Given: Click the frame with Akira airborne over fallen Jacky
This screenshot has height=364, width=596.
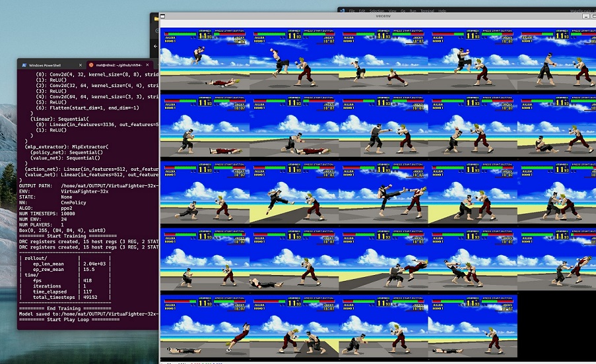Looking at the screenshot, I should (x=205, y=59).
